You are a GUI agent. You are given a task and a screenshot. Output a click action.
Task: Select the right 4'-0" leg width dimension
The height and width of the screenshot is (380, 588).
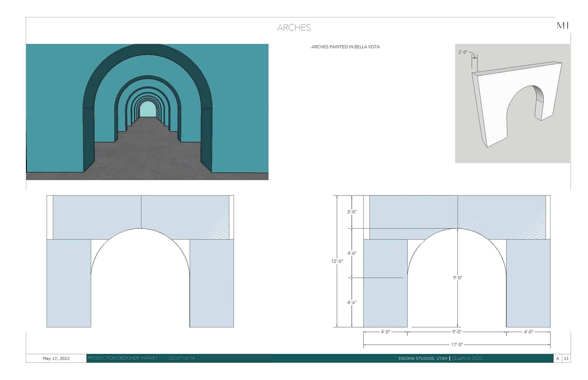(x=528, y=332)
